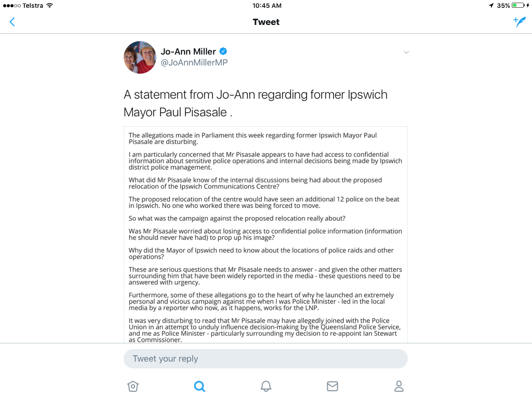The width and height of the screenshot is (532, 399).
Task: Click the blue verified badge
Action: click(x=223, y=51)
